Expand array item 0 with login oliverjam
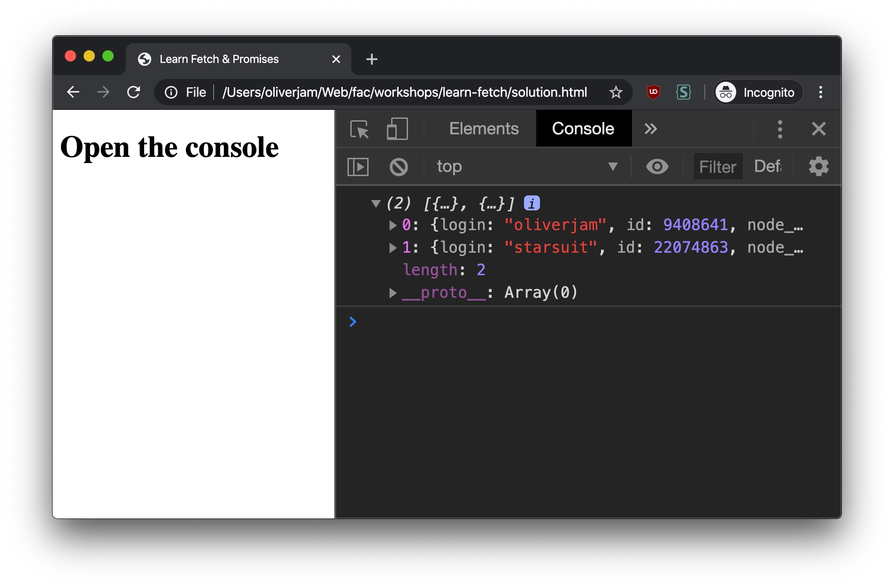Image resolution: width=894 pixels, height=588 pixels. [x=393, y=225]
